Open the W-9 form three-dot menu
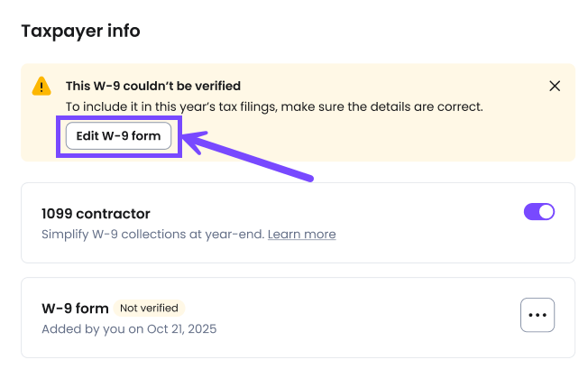 click(537, 315)
